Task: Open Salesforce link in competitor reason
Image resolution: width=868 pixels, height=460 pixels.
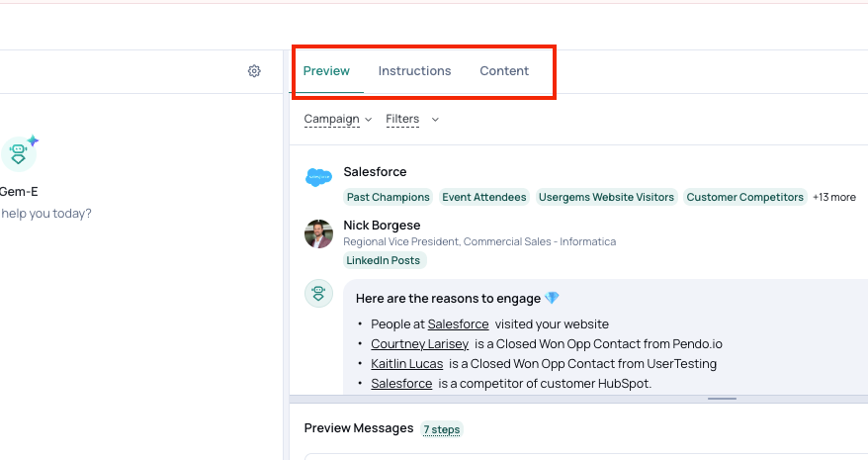Action: (x=401, y=384)
